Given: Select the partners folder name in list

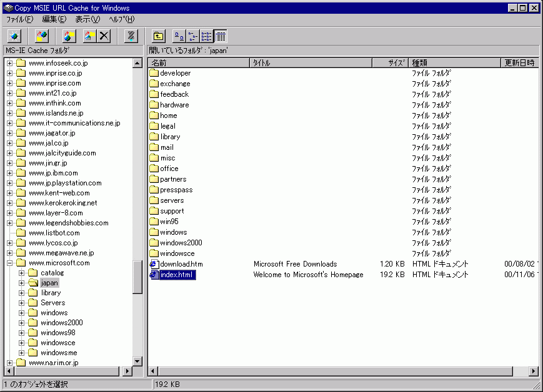Looking at the screenshot, I should pos(173,179).
